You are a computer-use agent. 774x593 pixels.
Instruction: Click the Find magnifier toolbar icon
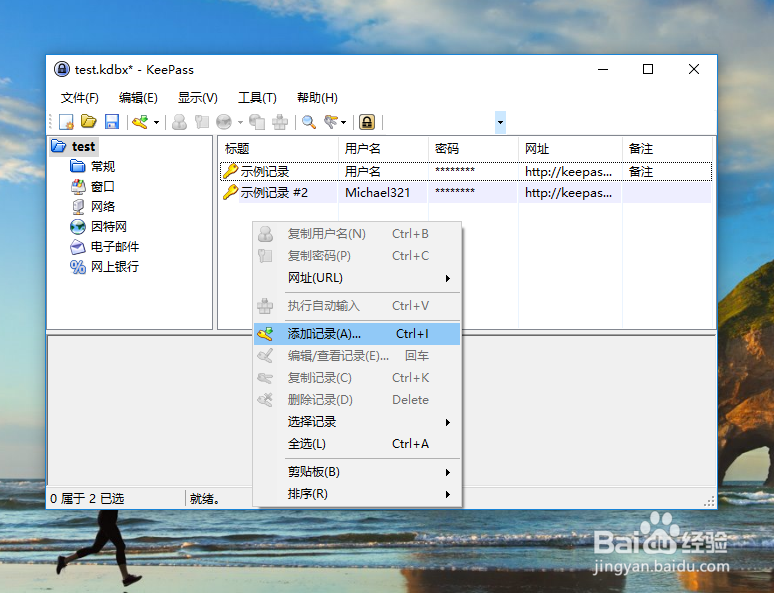[x=309, y=122]
